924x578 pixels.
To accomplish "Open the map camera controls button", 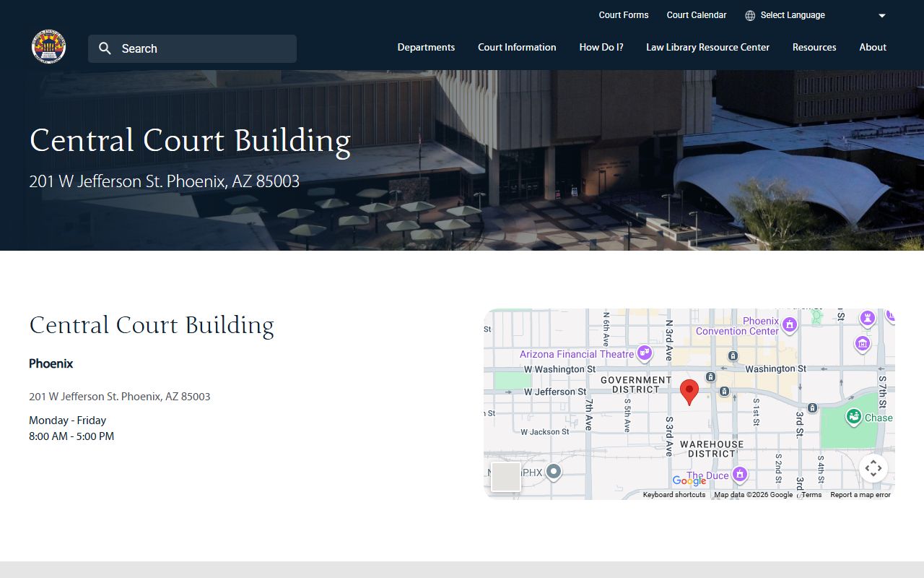I will 873,468.
